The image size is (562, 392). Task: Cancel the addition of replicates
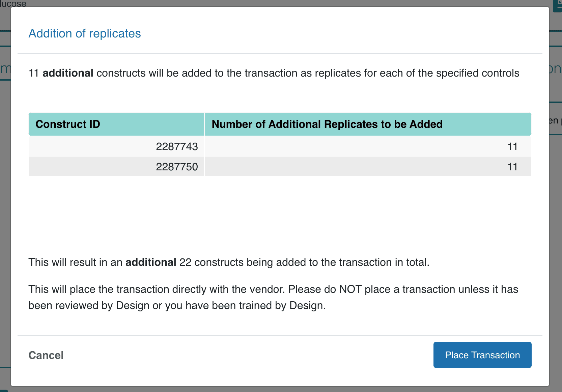tap(46, 355)
